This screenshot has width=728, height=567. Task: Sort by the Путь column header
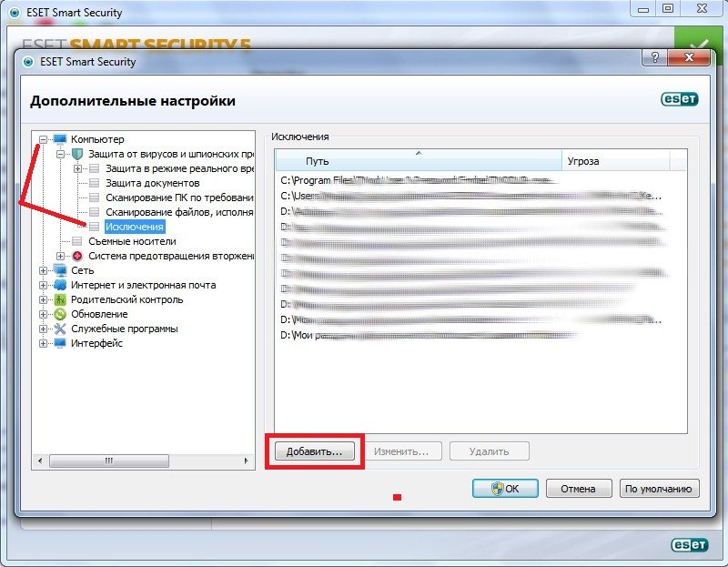point(419,161)
